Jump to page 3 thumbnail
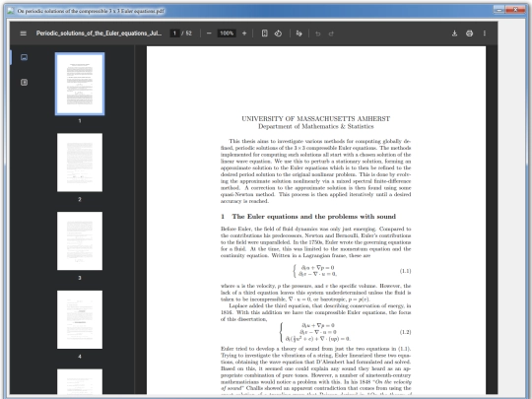Image resolution: width=532 pixels, height=399 pixels. [80, 241]
